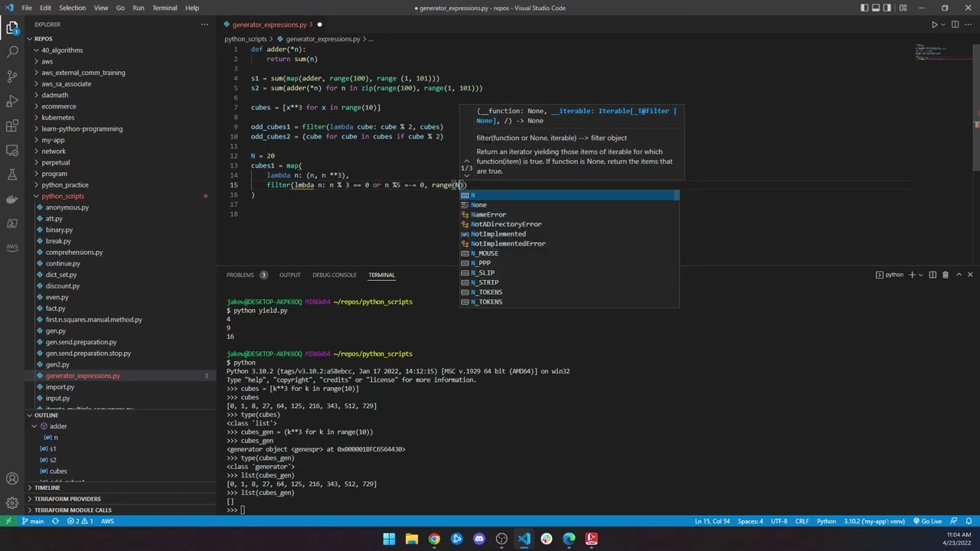This screenshot has height=551, width=980.
Task: Select NameError autocomplete suggestion
Action: pyautogui.click(x=569, y=215)
